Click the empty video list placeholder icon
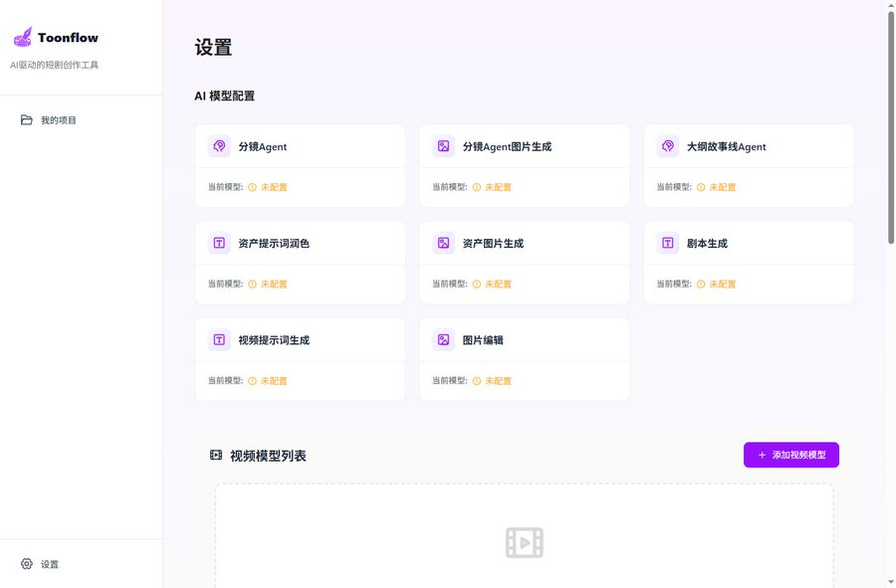The width and height of the screenshot is (896, 588). 524,542
